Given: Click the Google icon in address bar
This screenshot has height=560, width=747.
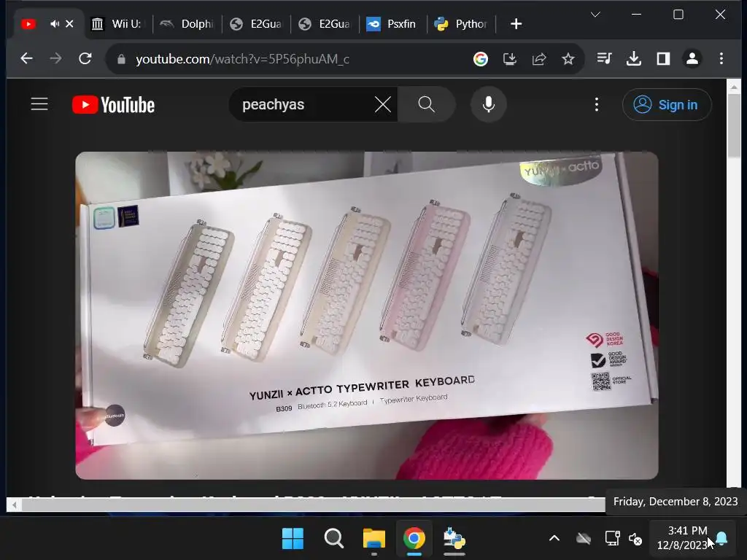Looking at the screenshot, I should click(x=480, y=59).
